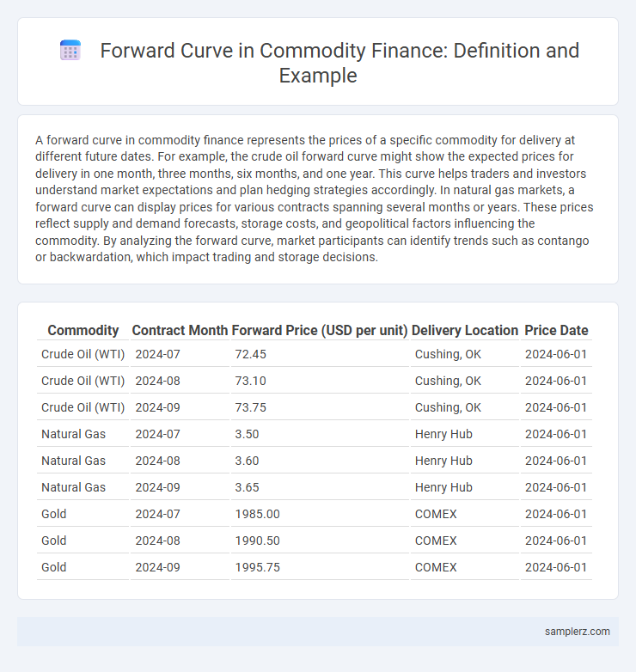Click COMEX in the 1990.50 row
This screenshot has width=636, height=672.
coord(436,541)
